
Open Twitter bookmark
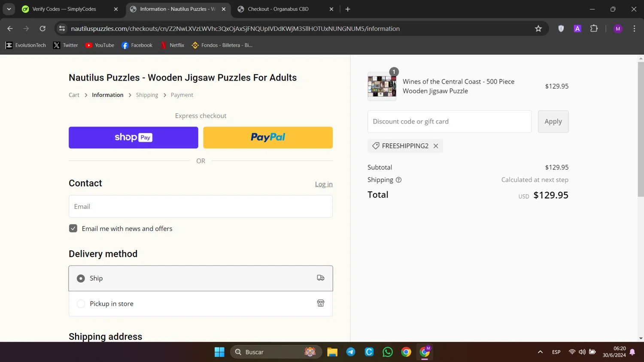(65, 45)
